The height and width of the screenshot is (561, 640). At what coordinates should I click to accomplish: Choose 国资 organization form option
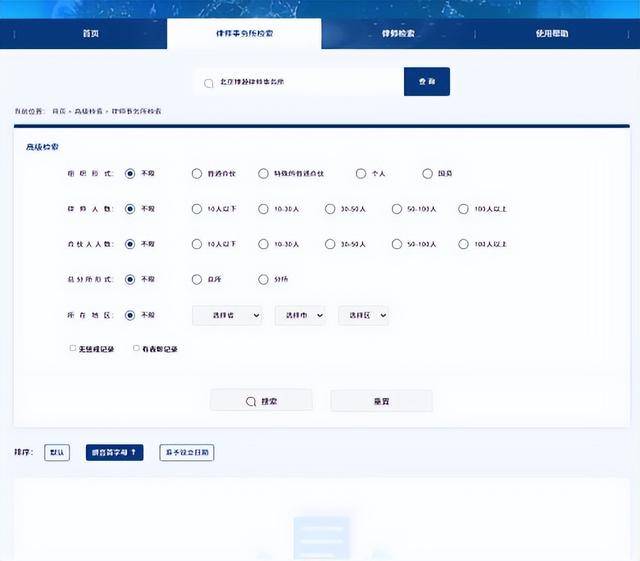pyautogui.click(x=428, y=174)
